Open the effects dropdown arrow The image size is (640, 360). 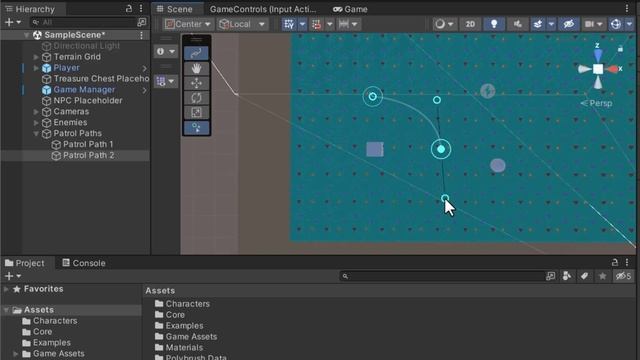551,24
